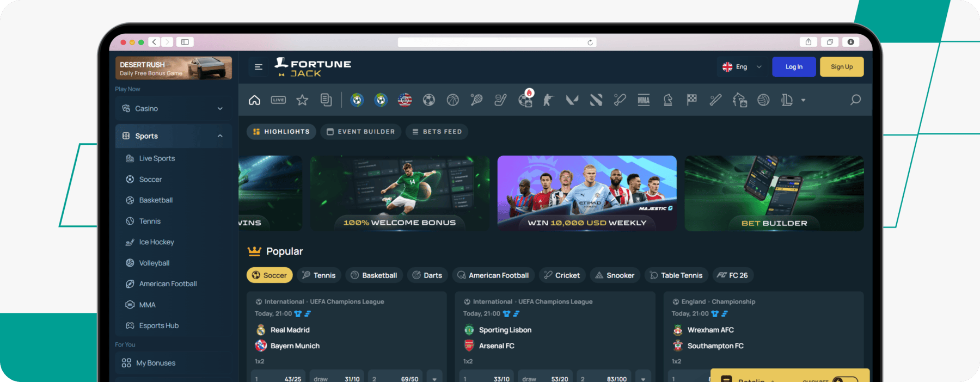
Task: Open the esports soccer icon with flame badge
Action: (x=525, y=98)
